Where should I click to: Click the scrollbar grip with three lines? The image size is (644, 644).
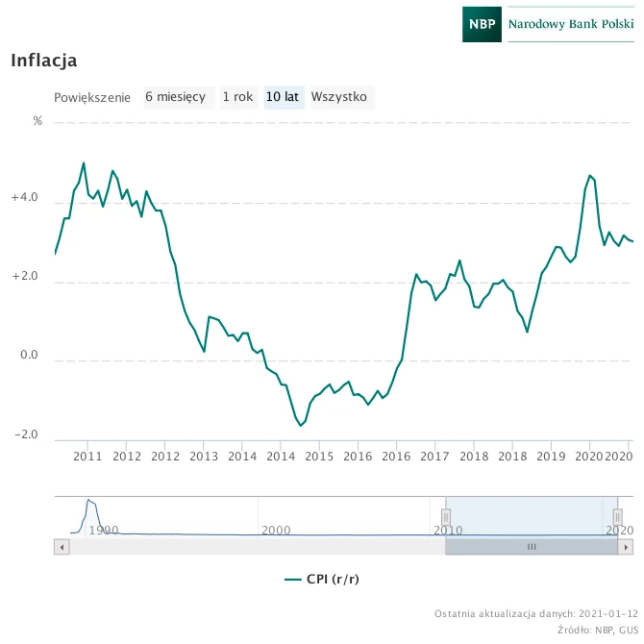click(x=532, y=547)
